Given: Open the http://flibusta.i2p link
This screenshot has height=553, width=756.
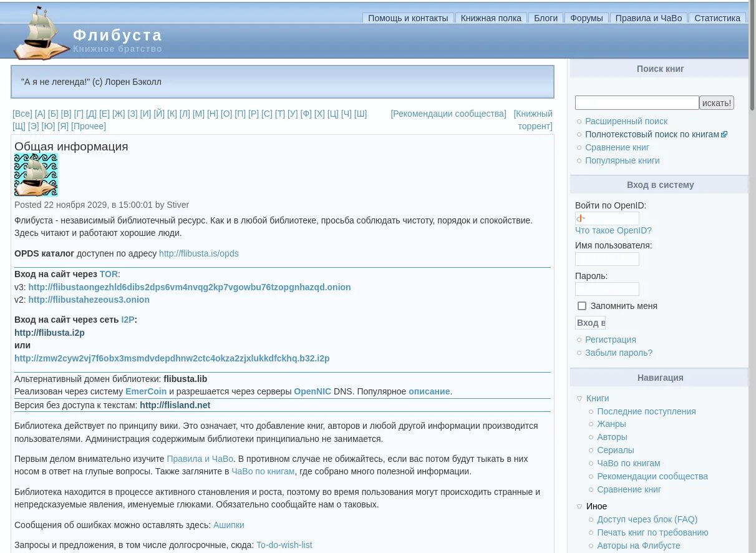Looking at the screenshot, I should [49, 333].
